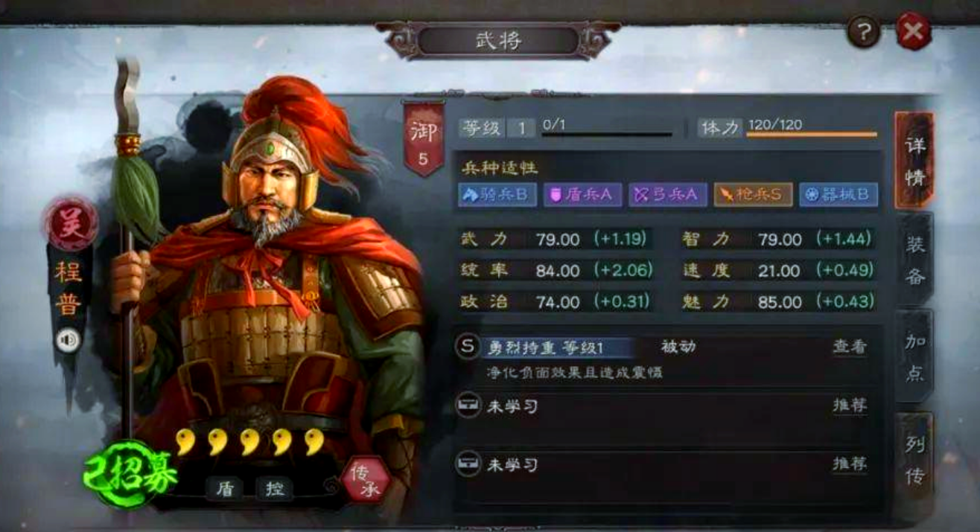Select the 弓兵A troop type badge

tap(667, 195)
